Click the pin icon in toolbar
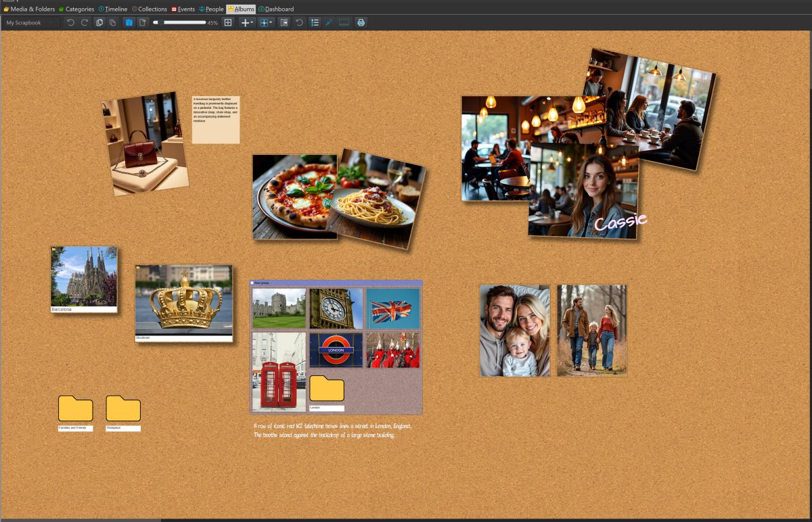 pos(329,22)
